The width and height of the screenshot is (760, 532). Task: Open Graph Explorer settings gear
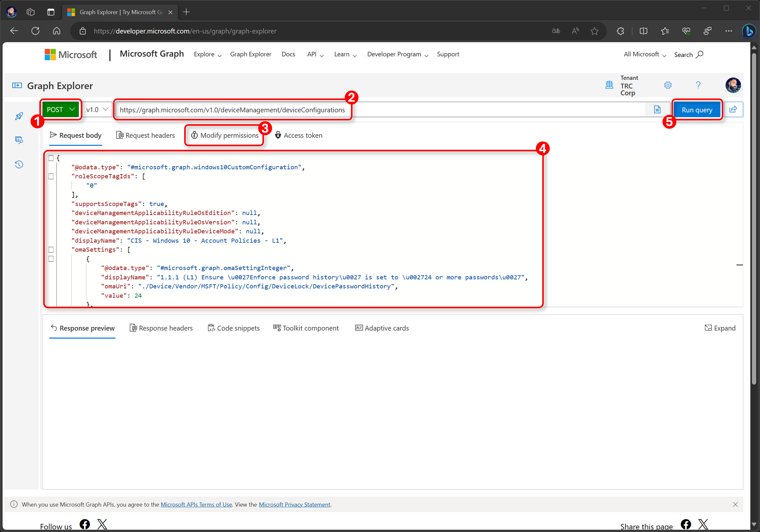coord(668,85)
